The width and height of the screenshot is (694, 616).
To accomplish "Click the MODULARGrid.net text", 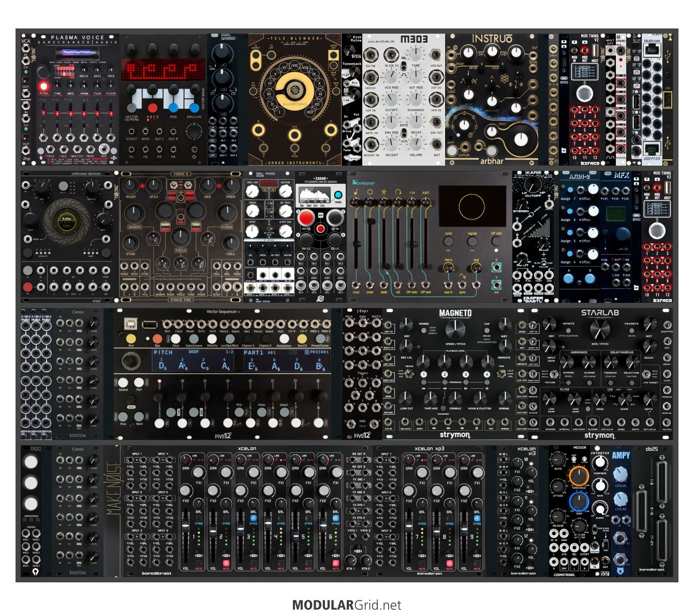I will tap(347, 605).
